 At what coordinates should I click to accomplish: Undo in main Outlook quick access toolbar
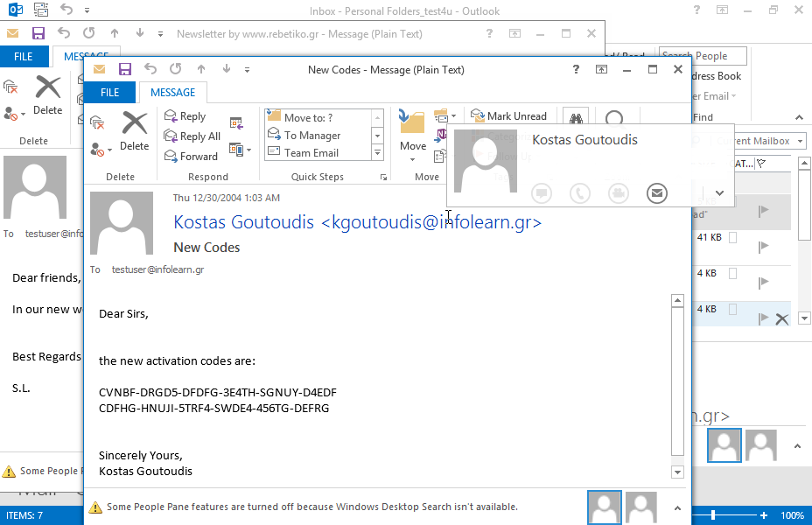tap(66, 9)
